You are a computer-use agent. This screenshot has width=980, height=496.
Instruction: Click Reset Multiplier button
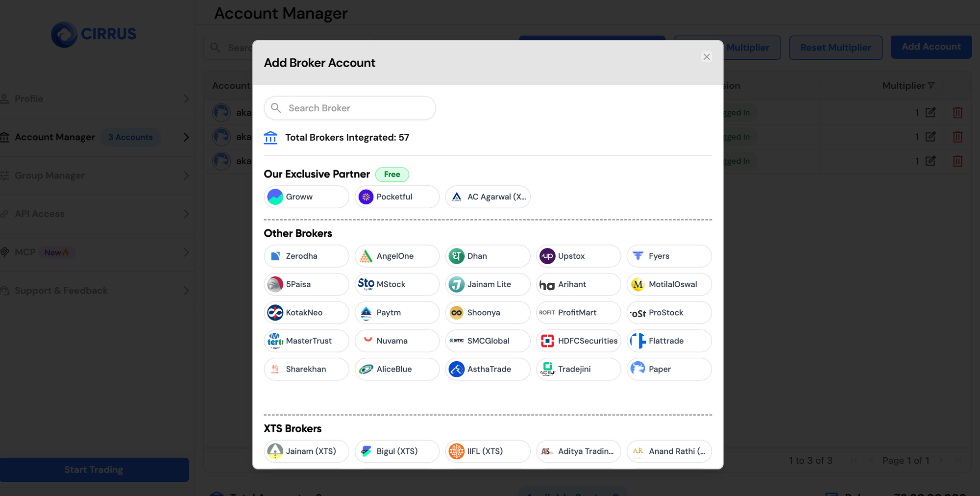(835, 48)
